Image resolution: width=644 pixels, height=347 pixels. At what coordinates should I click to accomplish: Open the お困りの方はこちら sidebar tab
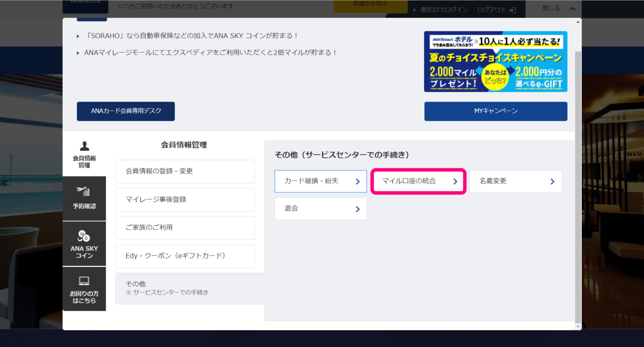[84, 289]
